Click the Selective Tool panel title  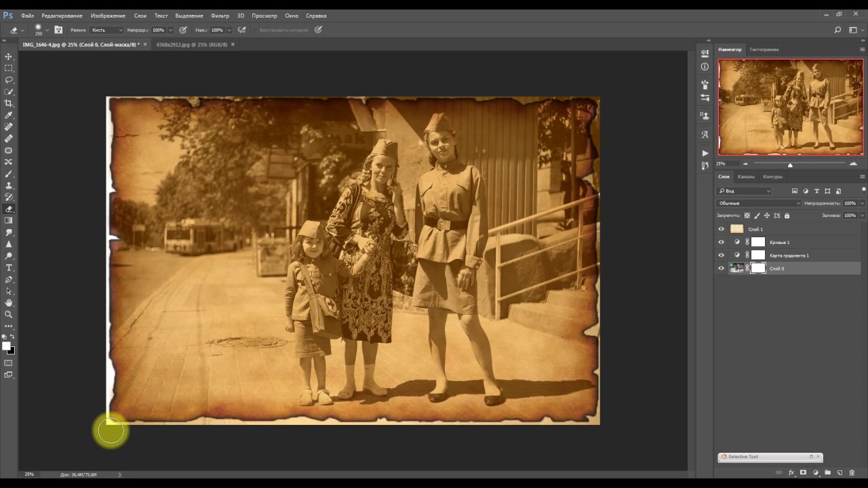[743, 457]
